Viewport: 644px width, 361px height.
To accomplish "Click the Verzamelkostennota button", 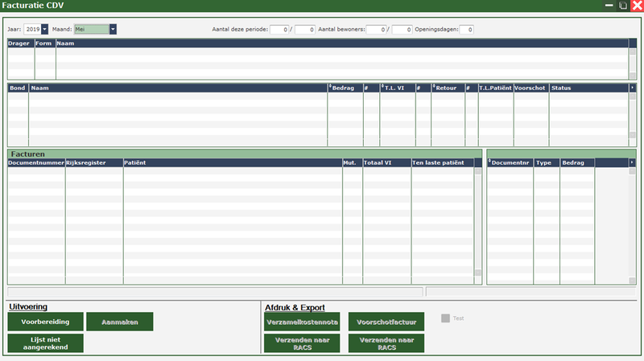I will 302,322.
